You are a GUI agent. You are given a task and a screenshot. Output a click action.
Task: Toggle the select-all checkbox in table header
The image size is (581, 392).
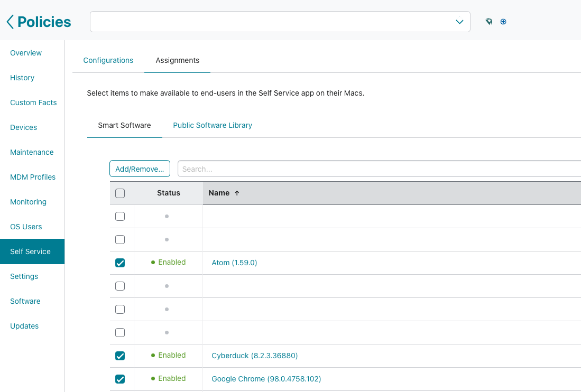(x=120, y=193)
